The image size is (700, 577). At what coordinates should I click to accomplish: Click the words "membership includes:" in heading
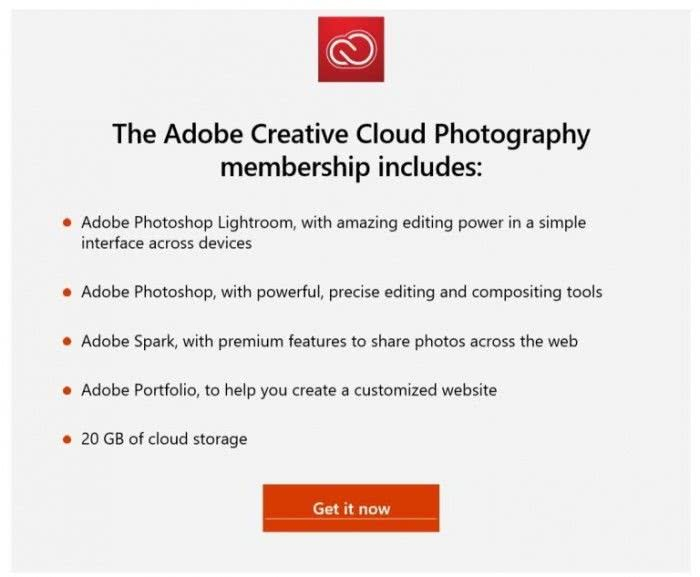[351, 165]
